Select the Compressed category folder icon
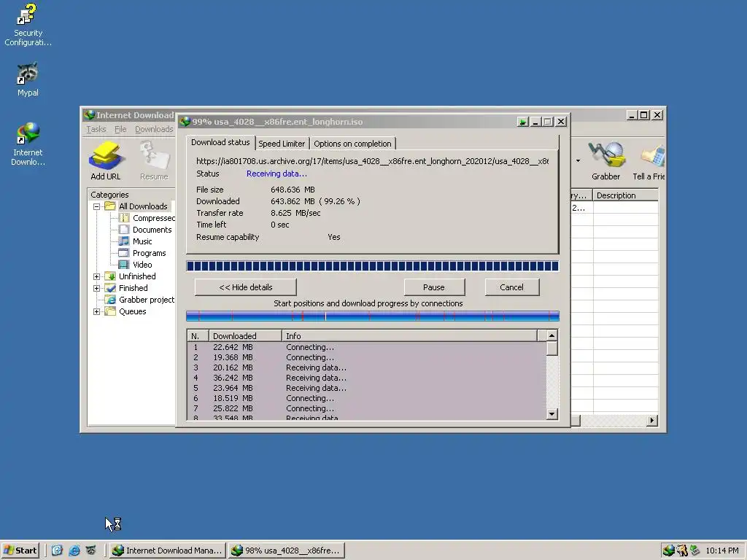 tap(124, 218)
